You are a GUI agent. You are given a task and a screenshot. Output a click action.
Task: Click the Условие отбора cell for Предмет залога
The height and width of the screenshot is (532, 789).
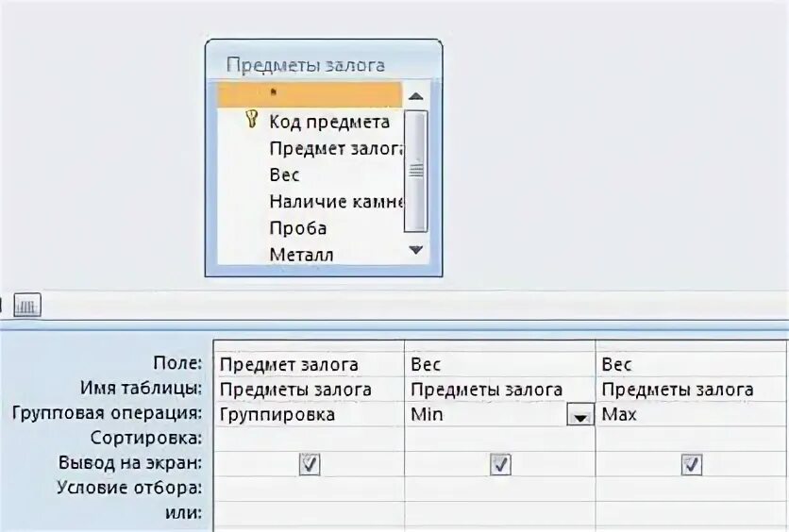point(309,489)
